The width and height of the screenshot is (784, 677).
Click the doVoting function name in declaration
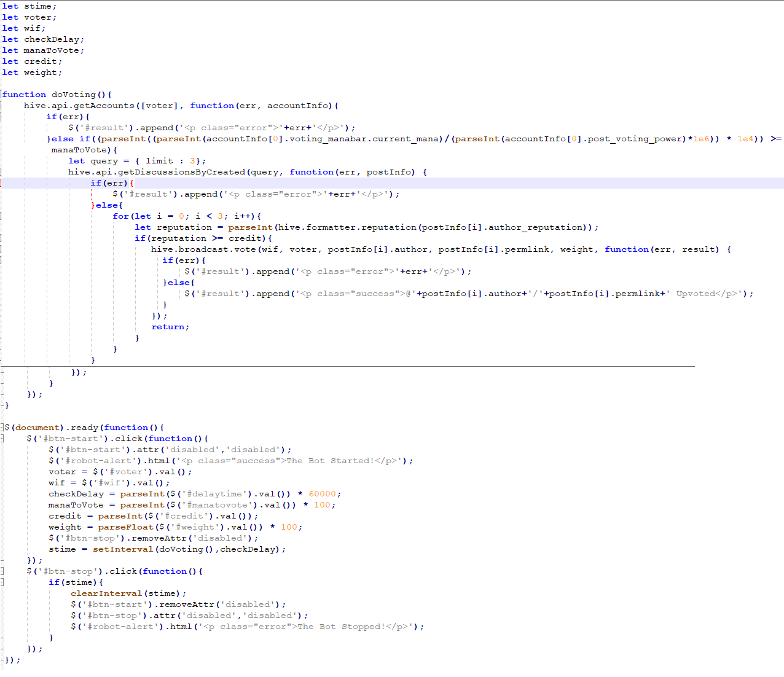[x=74, y=95]
